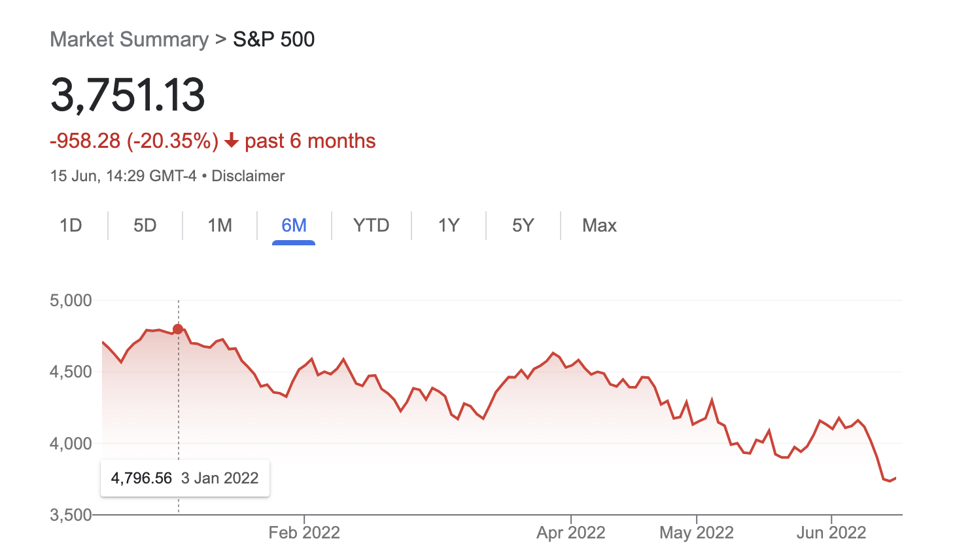Click the red data point marker
The image size is (955, 560).
(x=178, y=329)
